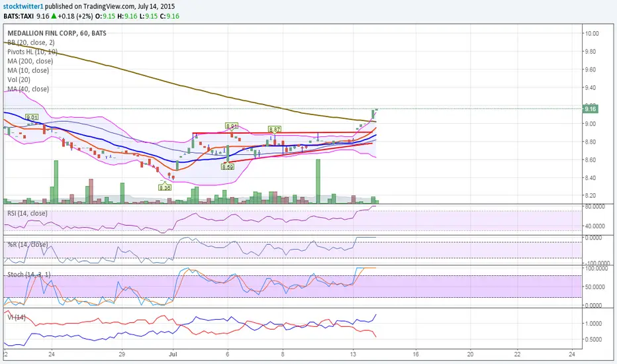Select the MA (10, close) legend entry
Screen dimensions: 617x364
click(x=28, y=70)
